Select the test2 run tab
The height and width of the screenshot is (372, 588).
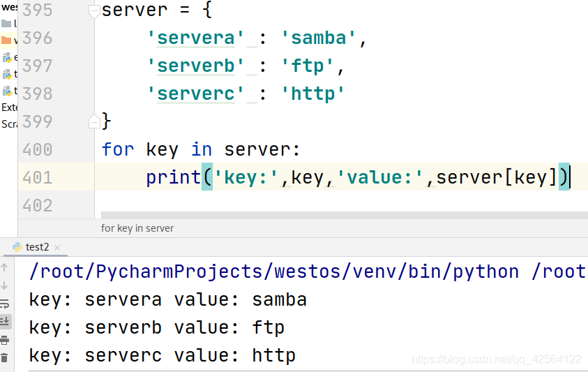tap(37, 247)
